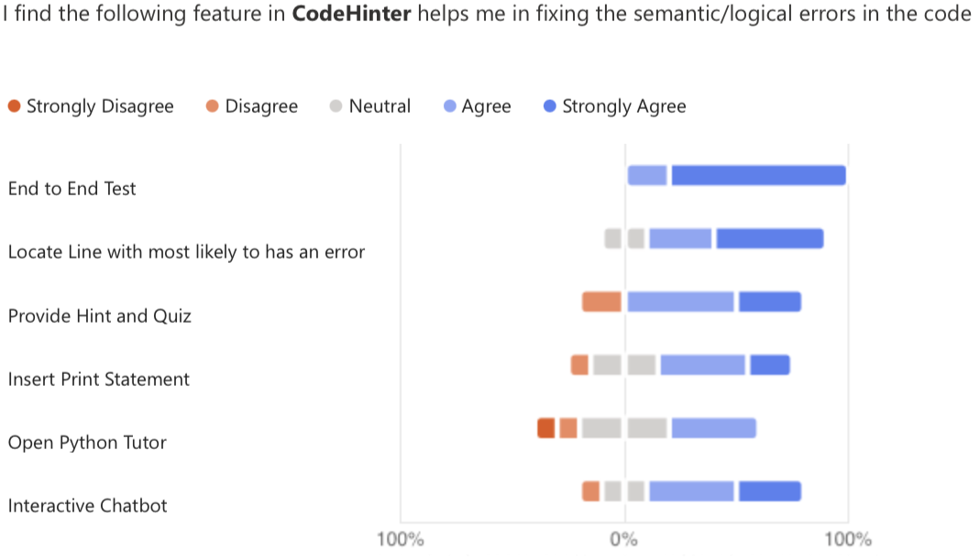Click the Strongly Agree legend dot
This screenshot has height=560, width=980.
550,106
